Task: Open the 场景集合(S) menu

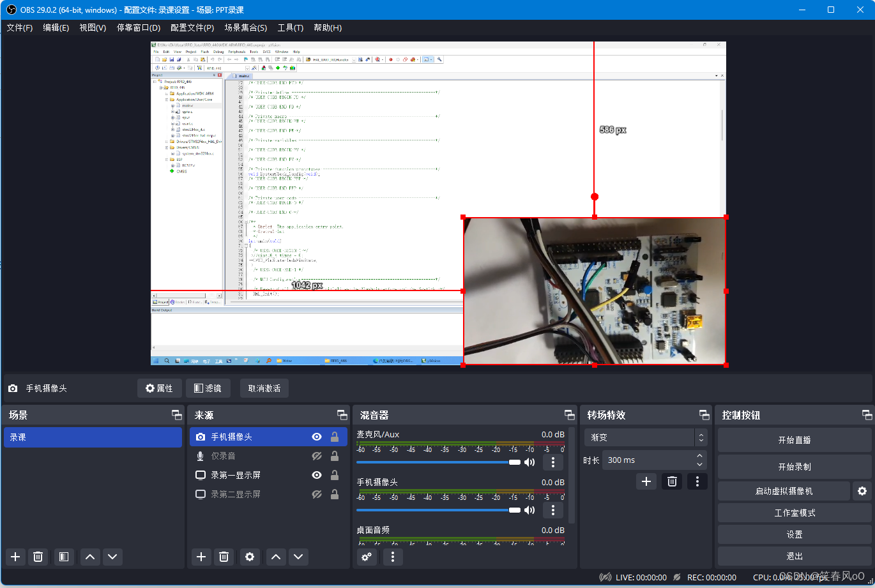Action: click(x=246, y=27)
